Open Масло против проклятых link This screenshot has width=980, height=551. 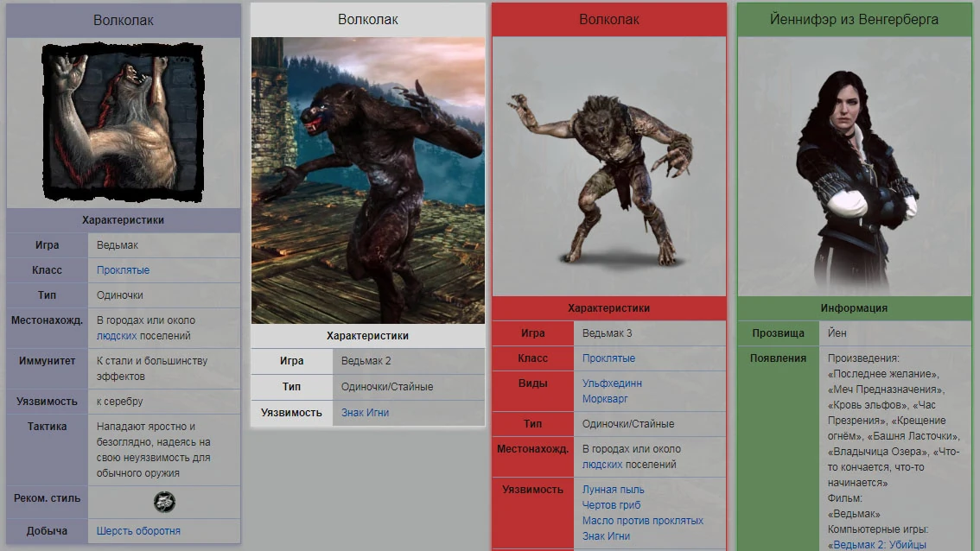[x=642, y=521]
